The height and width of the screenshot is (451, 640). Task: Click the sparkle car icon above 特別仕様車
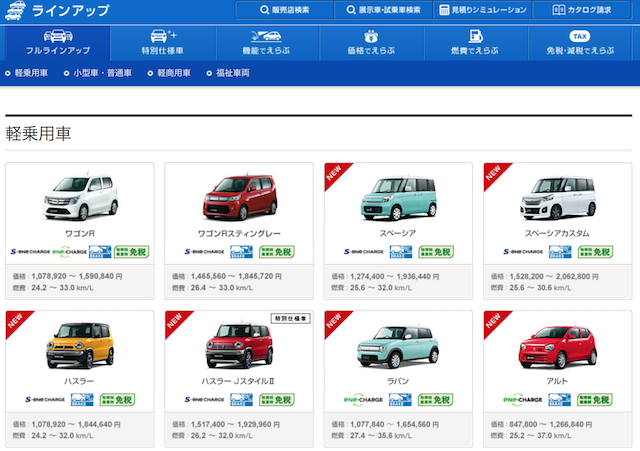click(163, 36)
